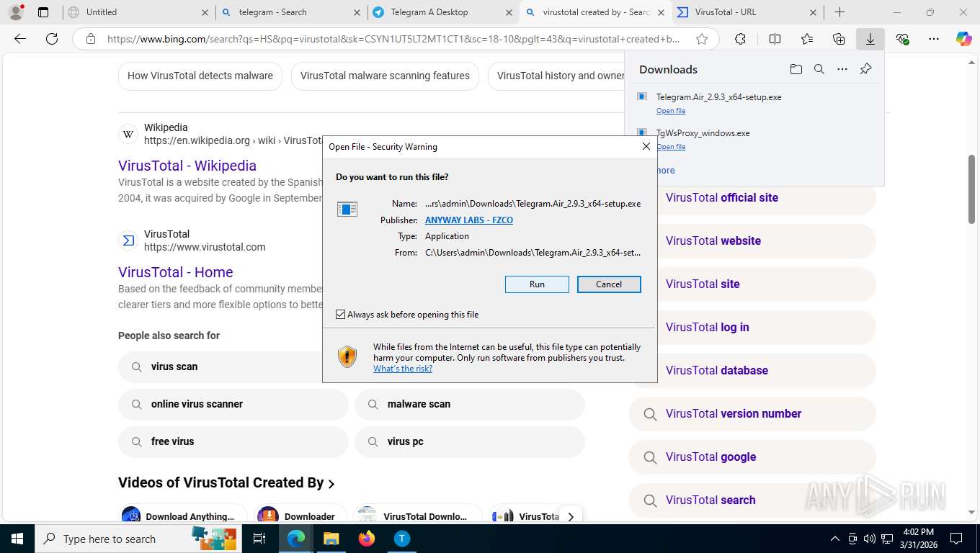The width and height of the screenshot is (980, 553).
Task: Add page to favorites star icon
Action: click(702, 39)
